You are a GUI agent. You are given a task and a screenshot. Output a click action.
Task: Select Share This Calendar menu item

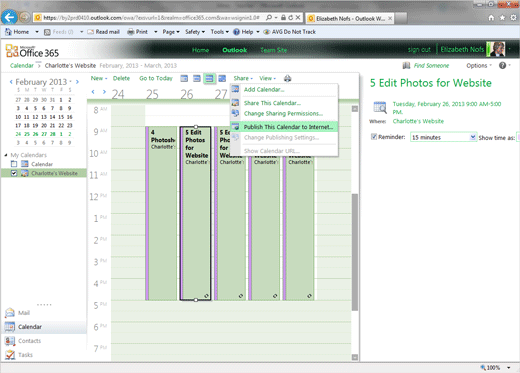(x=284, y=103)
